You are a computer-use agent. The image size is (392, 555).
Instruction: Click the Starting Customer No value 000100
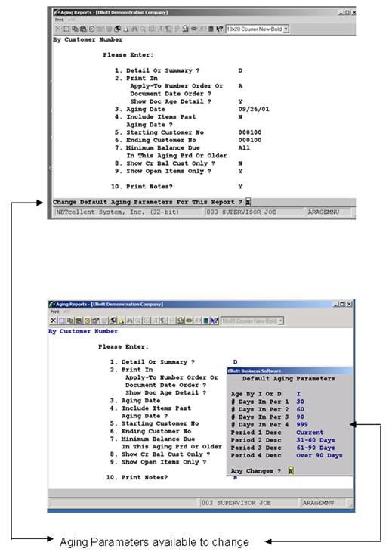pyautogui.click(x=250, y=132)
